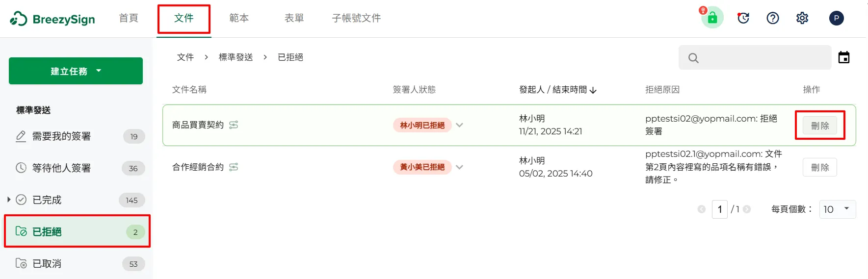This screenshot has height=279, width=868.
Task: Delete the 商品買賣契約 document
Action: pyautogui.click(x=820, y=126)
